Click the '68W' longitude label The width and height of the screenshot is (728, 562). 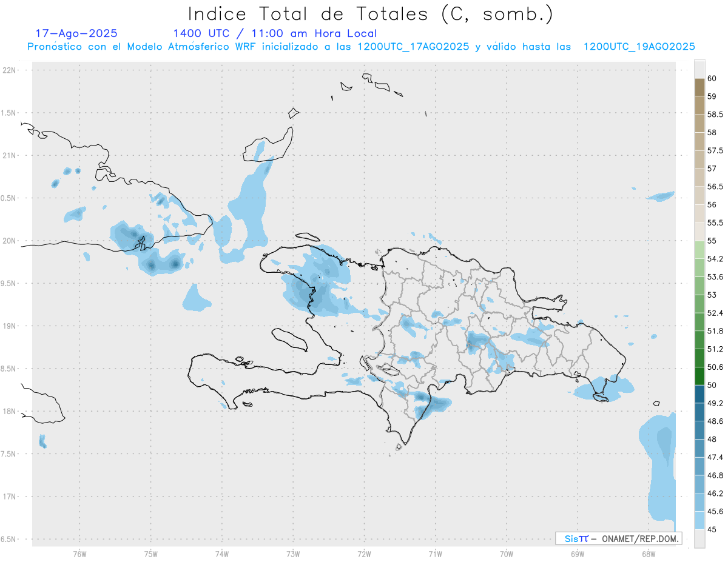coord(649,554)
